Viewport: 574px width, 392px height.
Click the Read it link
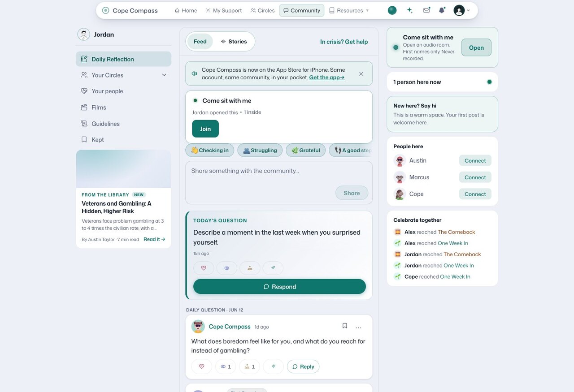click(154, 239)
